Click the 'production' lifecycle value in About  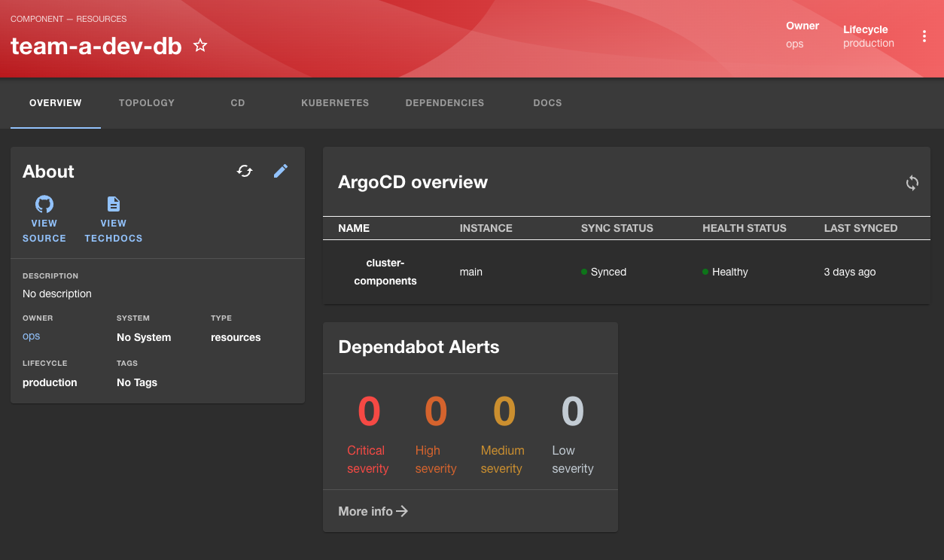(50, 382)
